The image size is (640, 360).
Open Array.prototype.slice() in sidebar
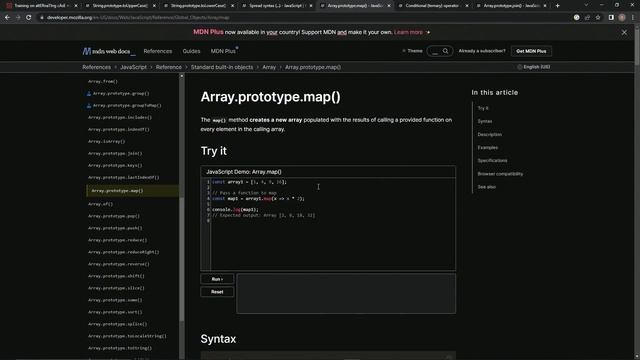pyautogui.click(x=116, y=288)
